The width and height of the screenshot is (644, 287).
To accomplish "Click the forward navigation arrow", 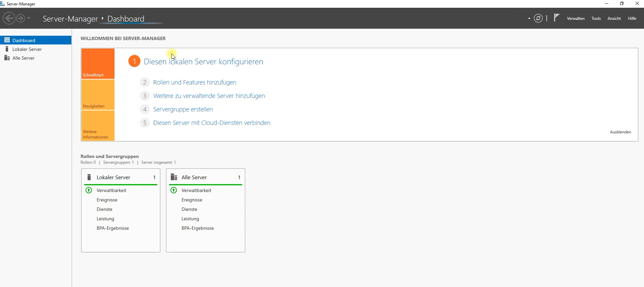I will coord(21,18).
